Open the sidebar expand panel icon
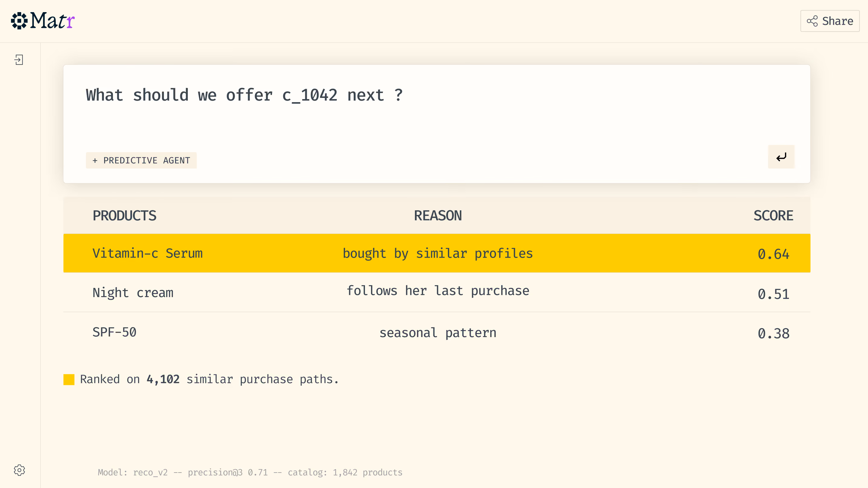Image resolution: width=868 pixels, height=488 pixels. (x=19, y=60)
